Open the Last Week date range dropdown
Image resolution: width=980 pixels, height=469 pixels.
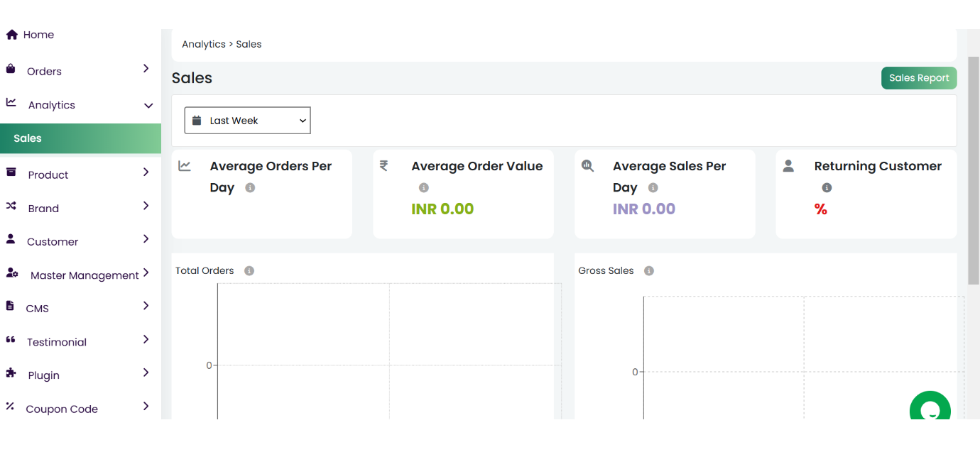[247, 121]
